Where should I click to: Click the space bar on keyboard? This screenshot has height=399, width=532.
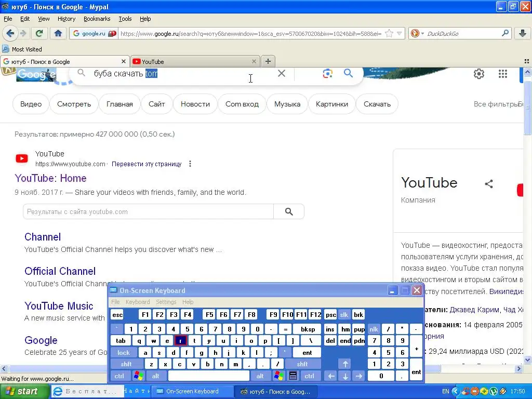point(209,376)
